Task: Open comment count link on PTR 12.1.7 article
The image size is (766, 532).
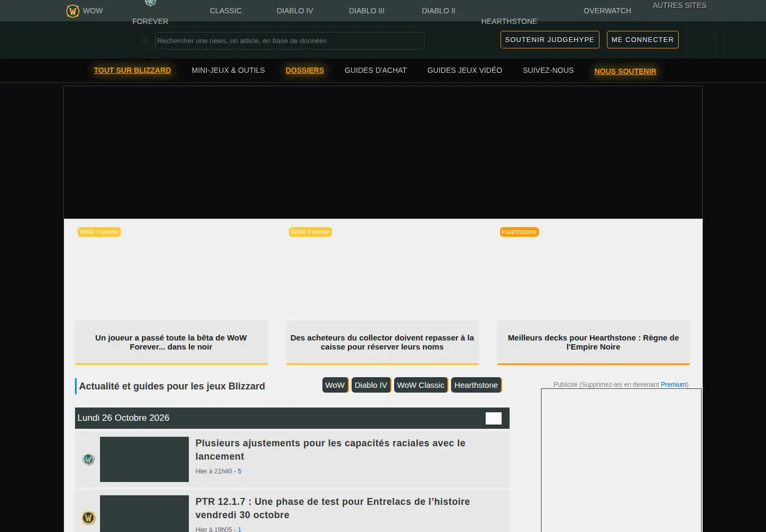Action: click(239, 529)
